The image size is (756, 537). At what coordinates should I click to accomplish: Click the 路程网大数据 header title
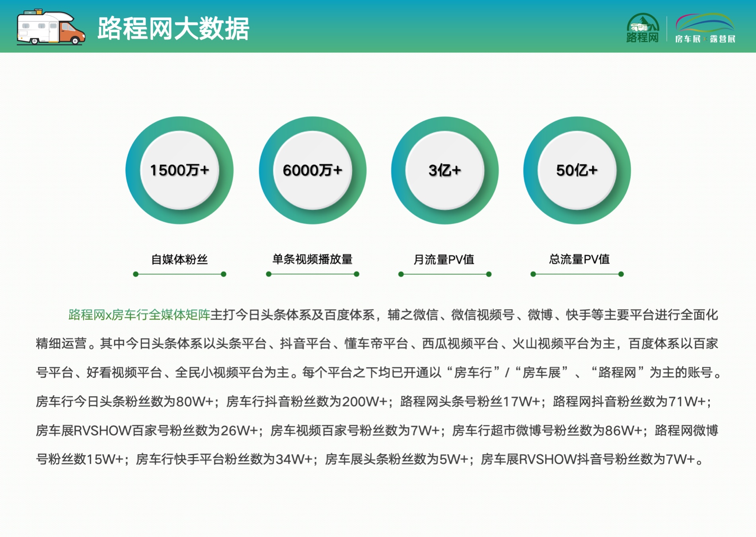pos(173,29)
